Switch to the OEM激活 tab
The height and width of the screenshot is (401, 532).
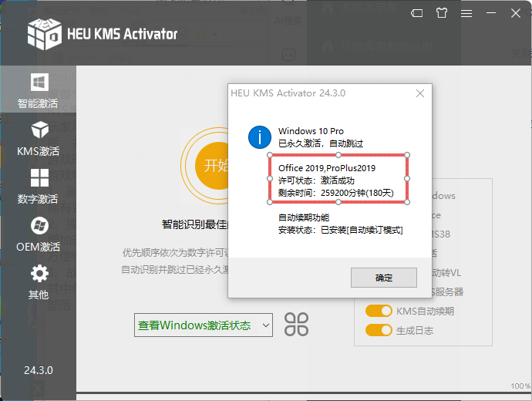click(38, 234)
